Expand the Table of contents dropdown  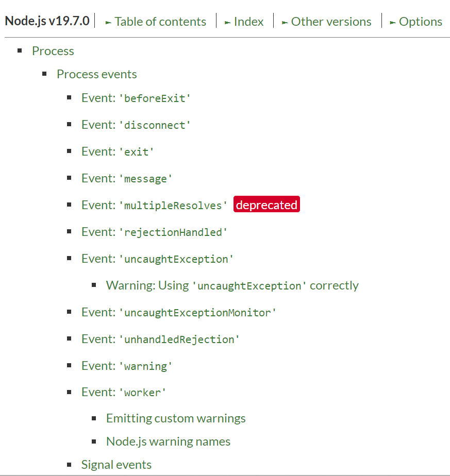click(156, 22)
